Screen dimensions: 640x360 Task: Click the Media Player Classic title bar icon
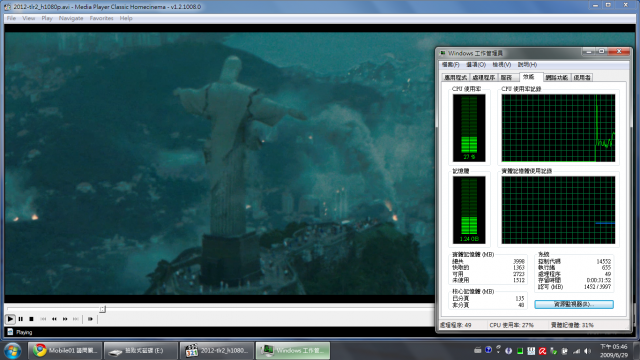[7, 7]
